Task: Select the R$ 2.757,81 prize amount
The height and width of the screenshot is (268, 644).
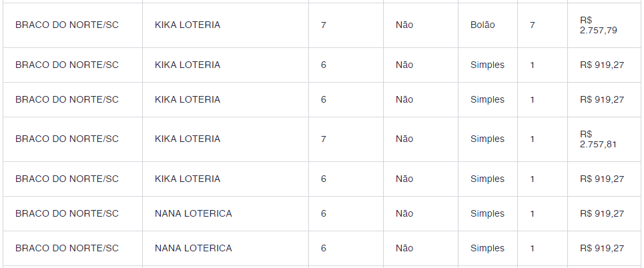Action: (x=599, y=139)
